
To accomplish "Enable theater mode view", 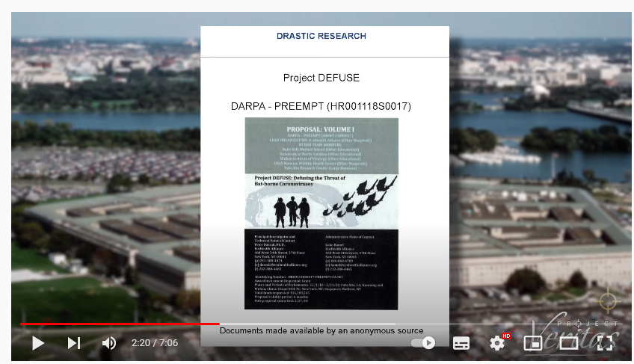I will [568, 343].
